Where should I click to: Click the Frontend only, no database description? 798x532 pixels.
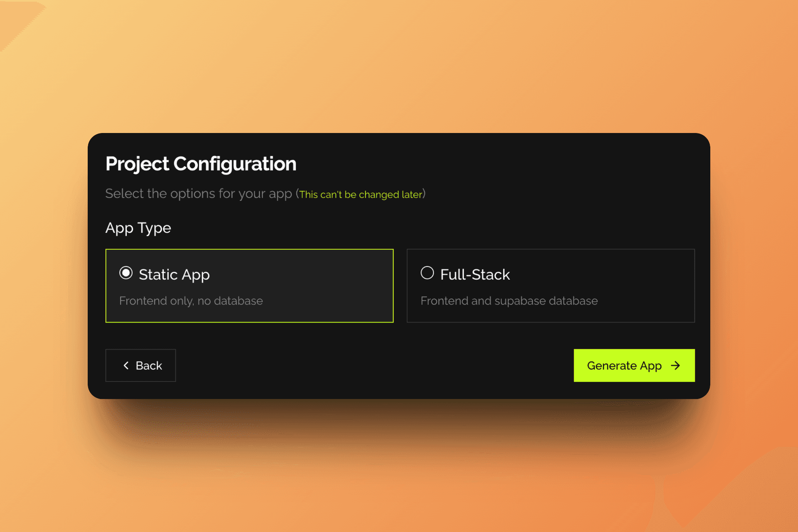191,300
